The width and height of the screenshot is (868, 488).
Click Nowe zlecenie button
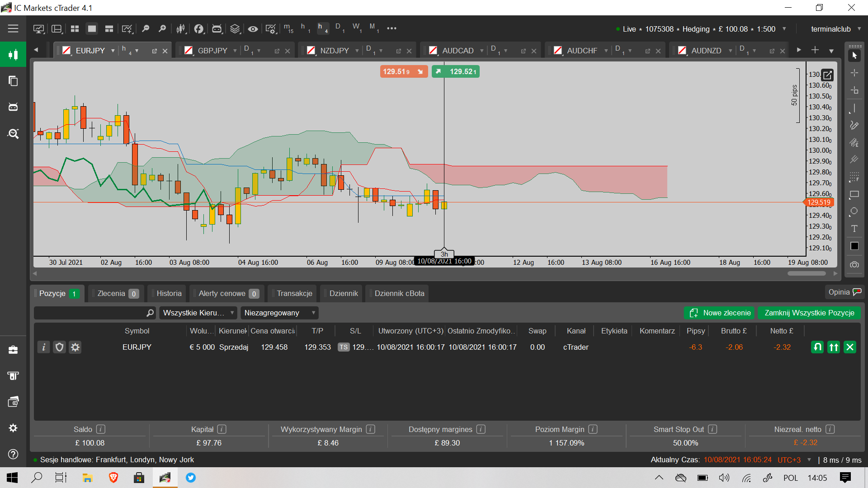click(x=720, y=313)
